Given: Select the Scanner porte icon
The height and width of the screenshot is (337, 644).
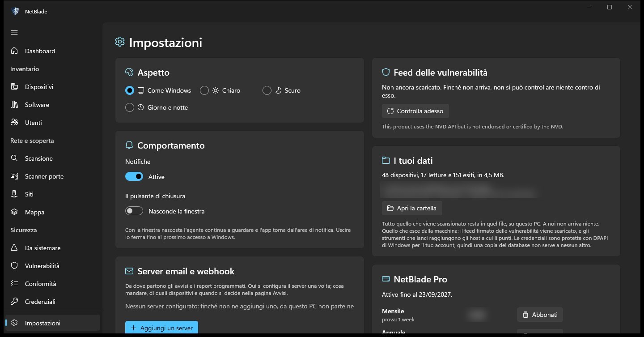Looking at the screenshot, I should click(x=14, y=176).
